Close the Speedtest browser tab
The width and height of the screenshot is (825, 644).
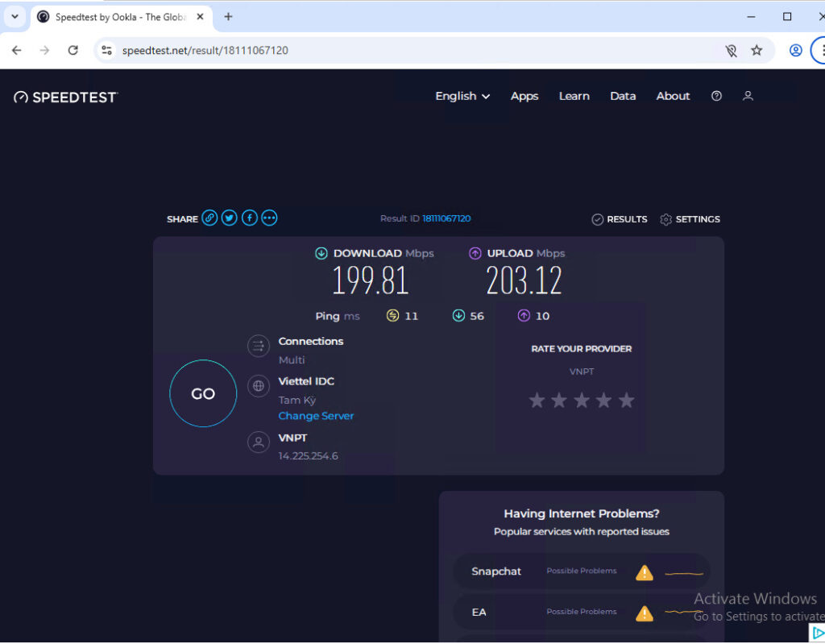coord(200,17)
